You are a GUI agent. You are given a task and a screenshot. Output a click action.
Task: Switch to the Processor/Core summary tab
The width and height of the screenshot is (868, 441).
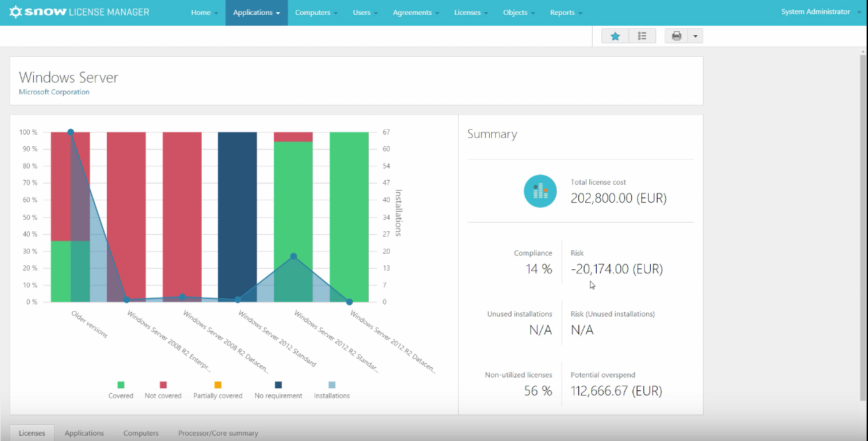(218, 433)
